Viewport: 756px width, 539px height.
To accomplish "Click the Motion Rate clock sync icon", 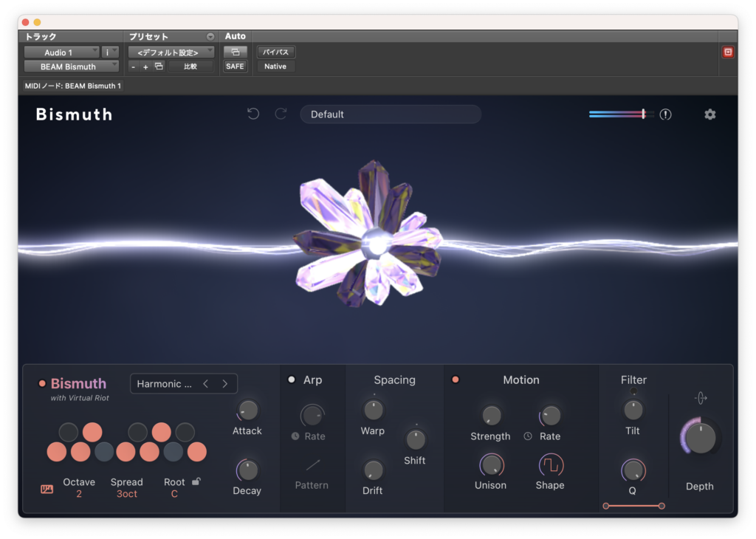I will [528, 436].
